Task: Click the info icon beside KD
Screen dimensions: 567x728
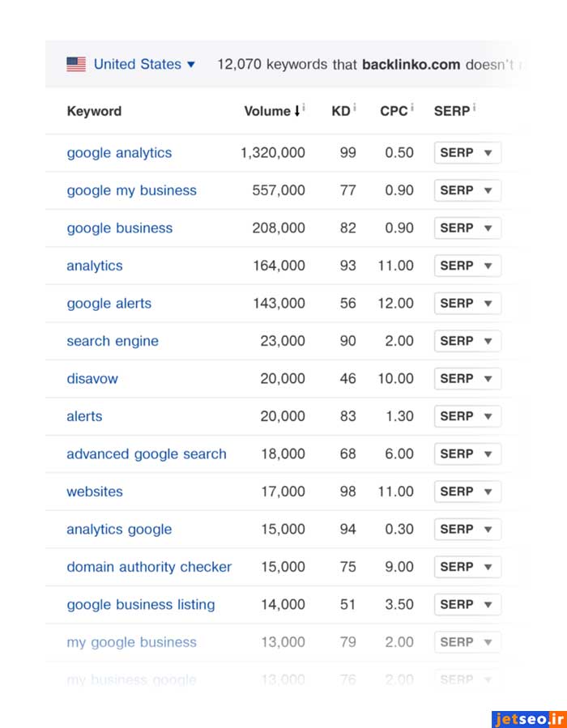Action: (355, 108)
